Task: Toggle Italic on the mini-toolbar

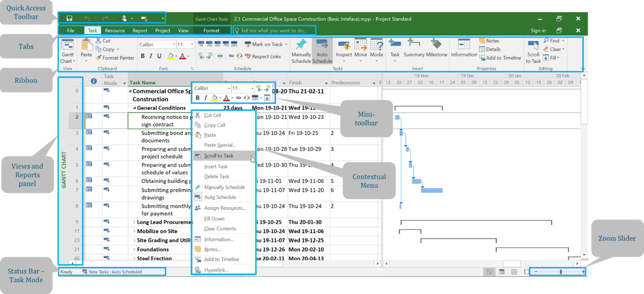Action: click(206, 98)
